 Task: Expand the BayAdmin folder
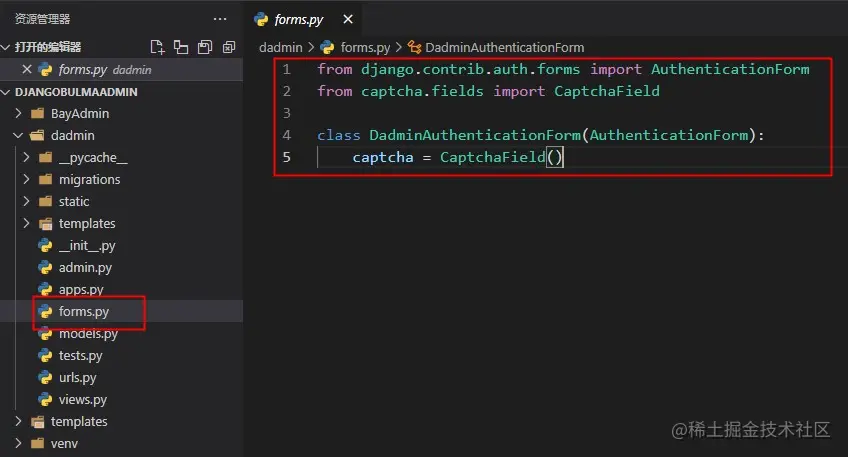tap(18, 114)
